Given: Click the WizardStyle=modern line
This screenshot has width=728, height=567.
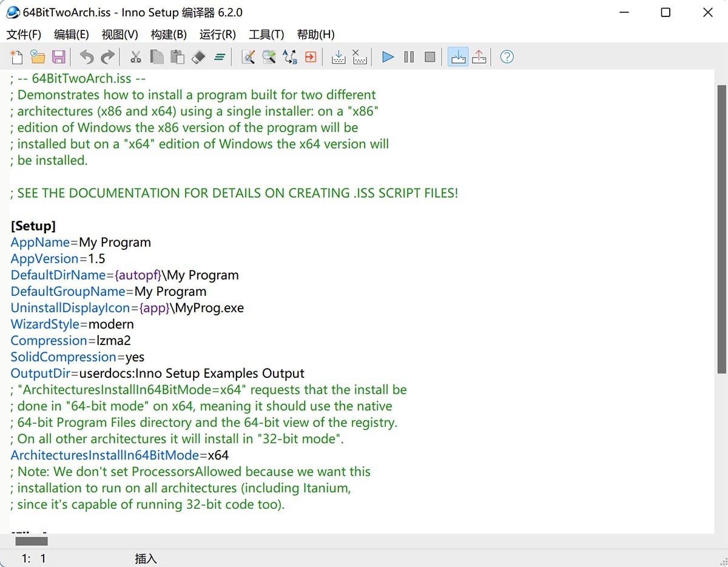Looking at the screenshot, I should click(x=72, y=324).
